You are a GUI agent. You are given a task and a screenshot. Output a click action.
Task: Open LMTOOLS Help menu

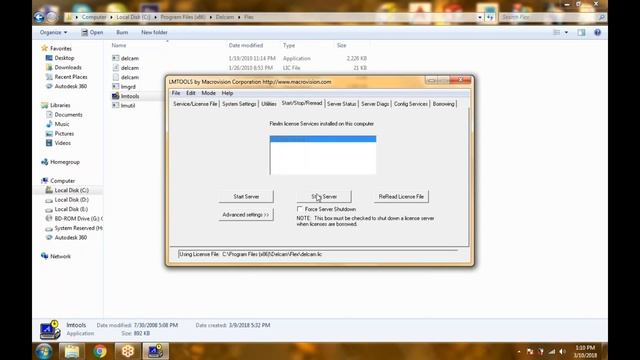[x=227, y=93]
